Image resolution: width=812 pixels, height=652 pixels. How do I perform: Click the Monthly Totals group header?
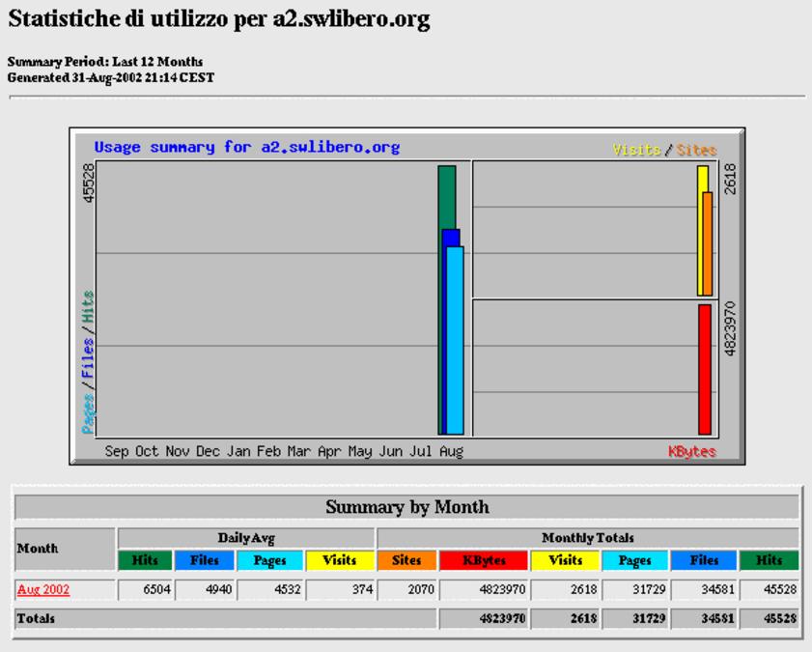click(587, 537)
